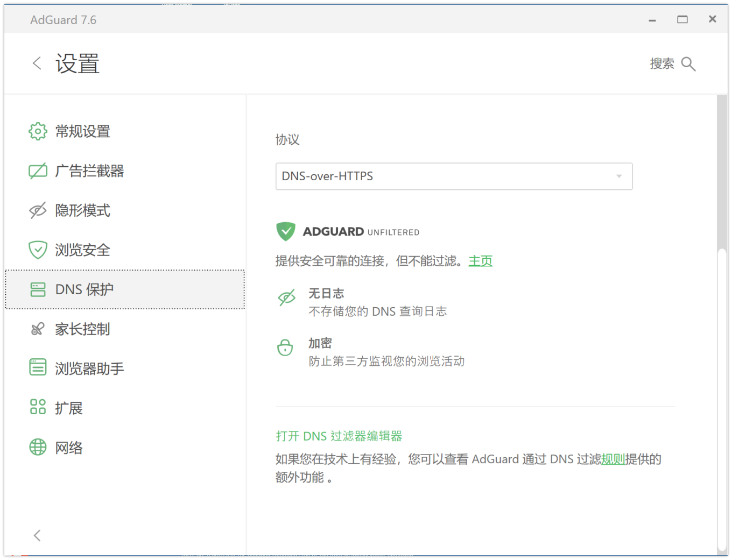Screen dimensions: 732x560
Task: Click the 广告拦截器 ad blocker icon
Action: pos(38,171)
